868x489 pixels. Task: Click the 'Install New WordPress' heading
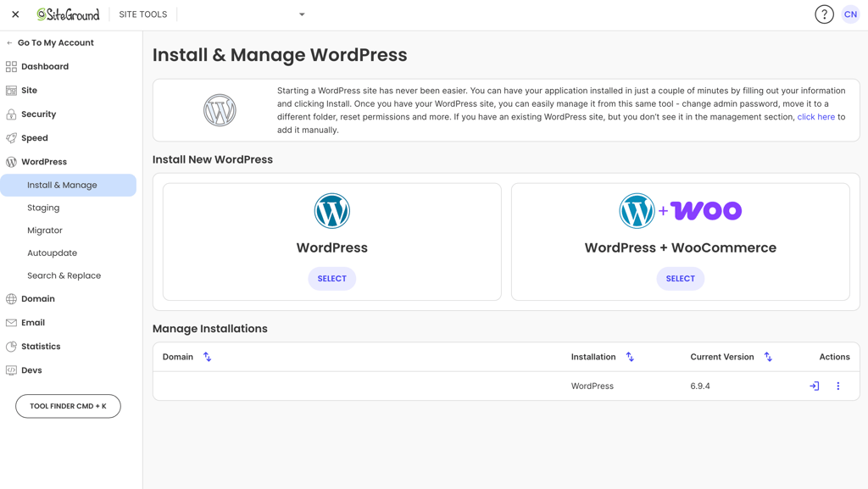(x=213, y=159)
